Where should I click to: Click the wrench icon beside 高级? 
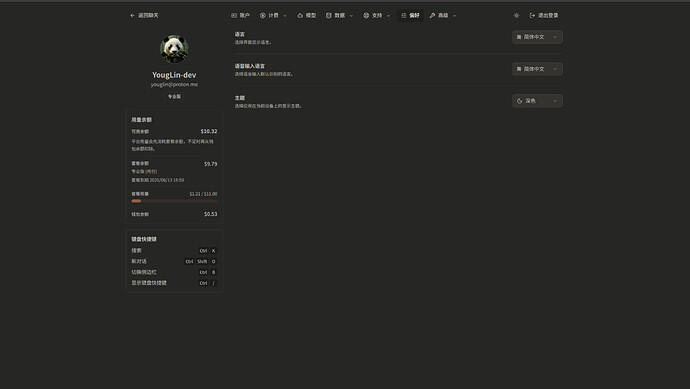[x=432, y=15]
